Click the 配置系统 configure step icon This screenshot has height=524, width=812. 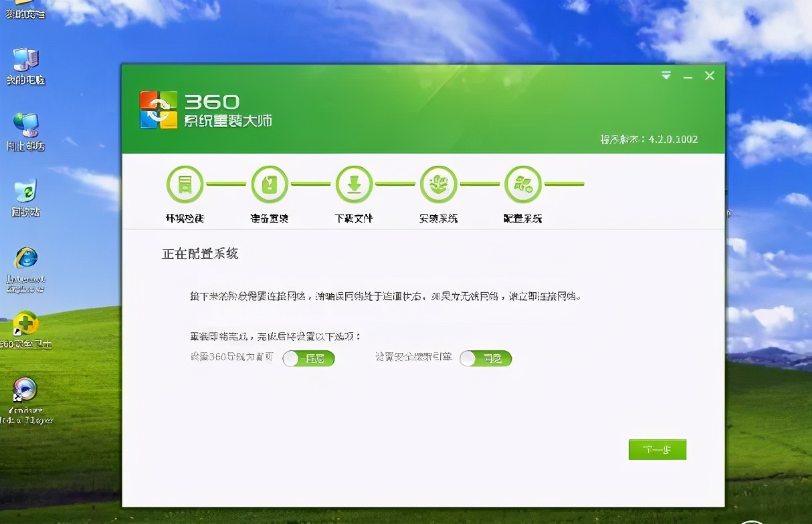[522, 184]
